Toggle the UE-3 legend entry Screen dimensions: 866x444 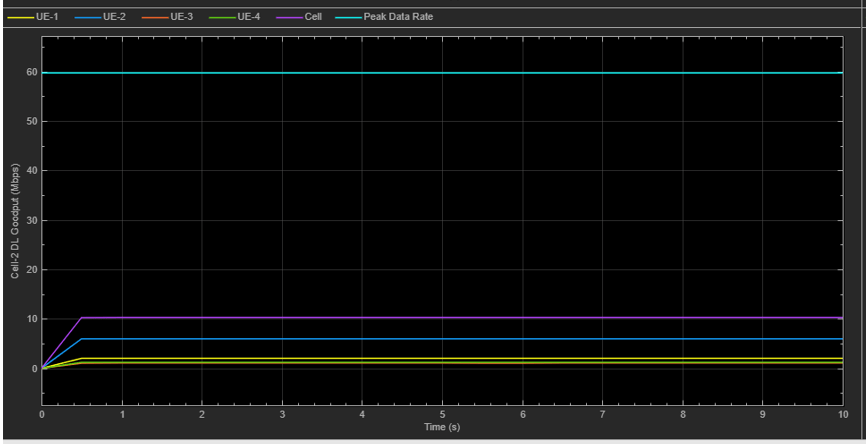[167, 17]
